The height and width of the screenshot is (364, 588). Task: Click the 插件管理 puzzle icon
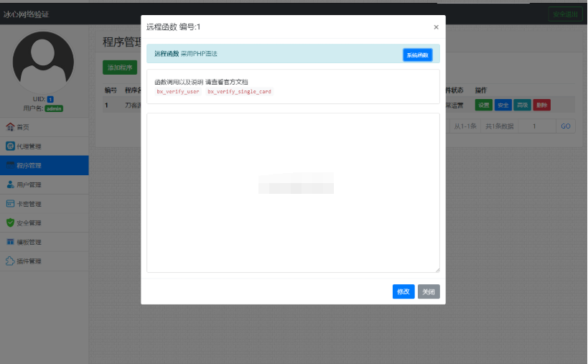click(10, 261)
